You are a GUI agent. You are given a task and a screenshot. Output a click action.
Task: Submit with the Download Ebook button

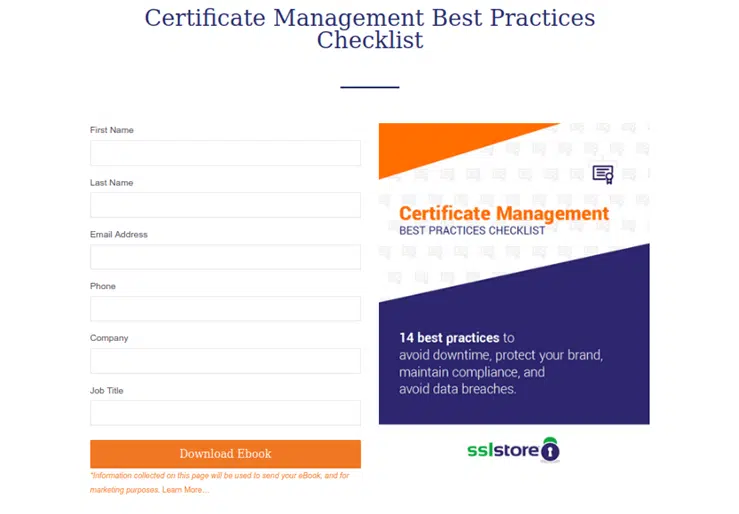(x=225, y=454)
